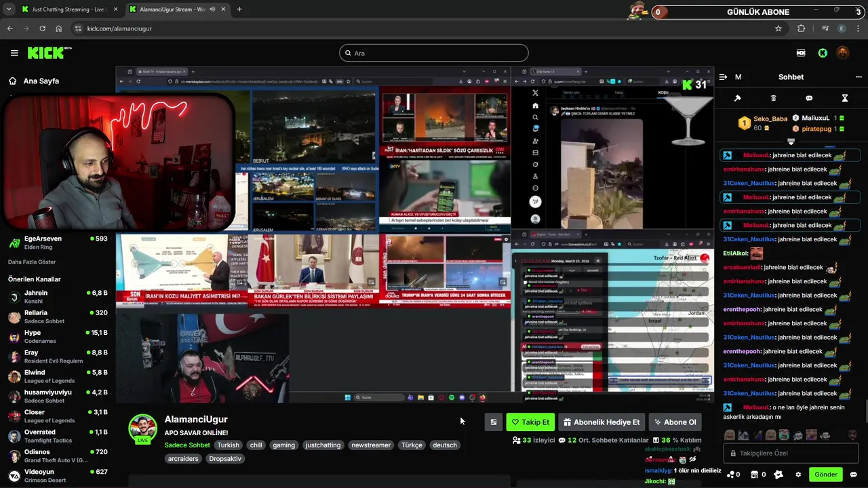
Task: Click the theater mode icon button beside Takip Et
Action: [x=493, y=422]
